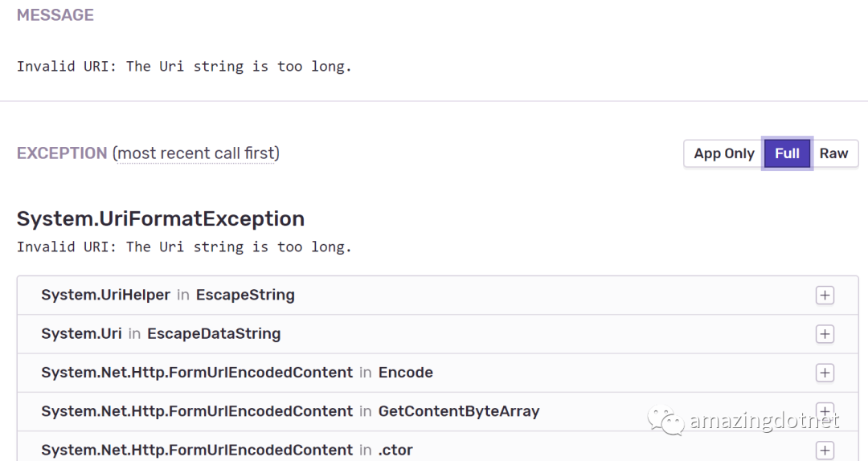Switch stack trace to App Only

coord(723,153)
